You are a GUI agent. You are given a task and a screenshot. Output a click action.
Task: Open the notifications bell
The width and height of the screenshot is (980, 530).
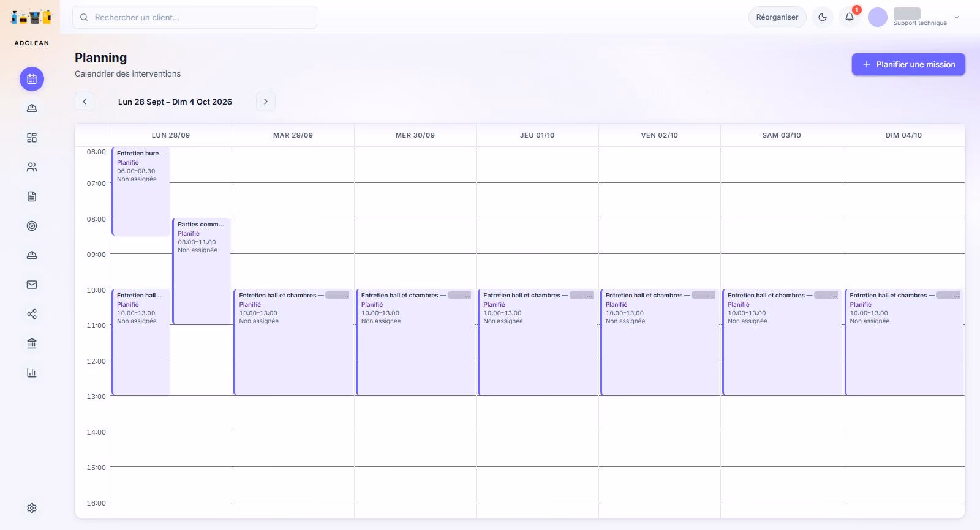coord(850,17)
